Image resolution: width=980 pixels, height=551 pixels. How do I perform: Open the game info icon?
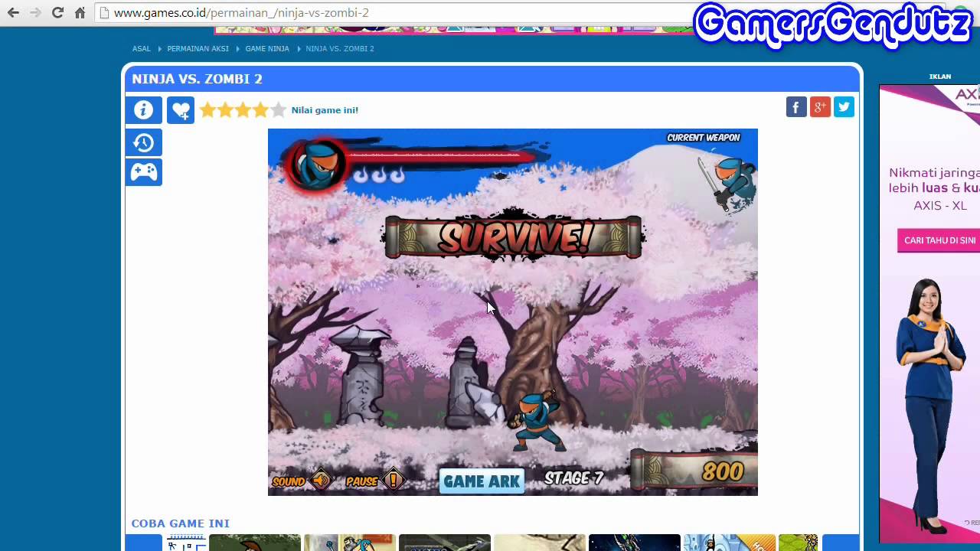click(144, 110)
